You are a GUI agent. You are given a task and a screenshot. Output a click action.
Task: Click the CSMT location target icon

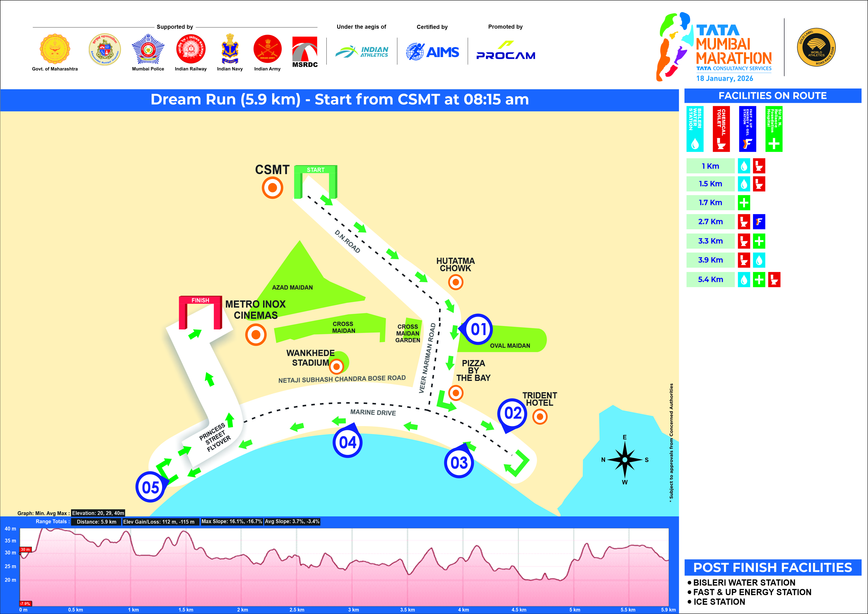(x=272, y=188)
